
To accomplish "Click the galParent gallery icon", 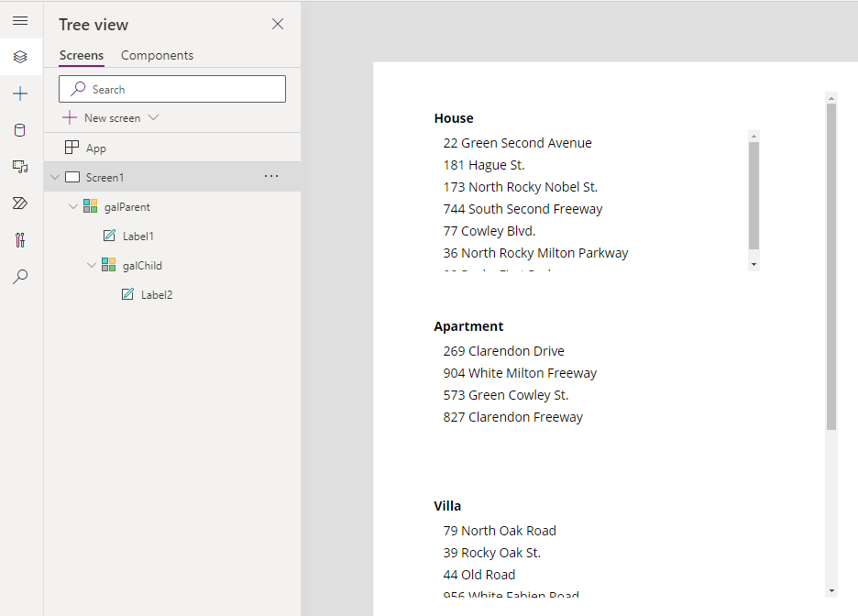I will [x=90, y=206].
